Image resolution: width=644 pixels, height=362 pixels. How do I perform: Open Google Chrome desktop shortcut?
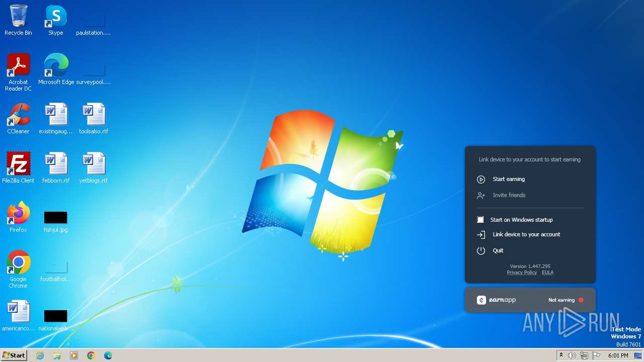[x=18, y=269]
